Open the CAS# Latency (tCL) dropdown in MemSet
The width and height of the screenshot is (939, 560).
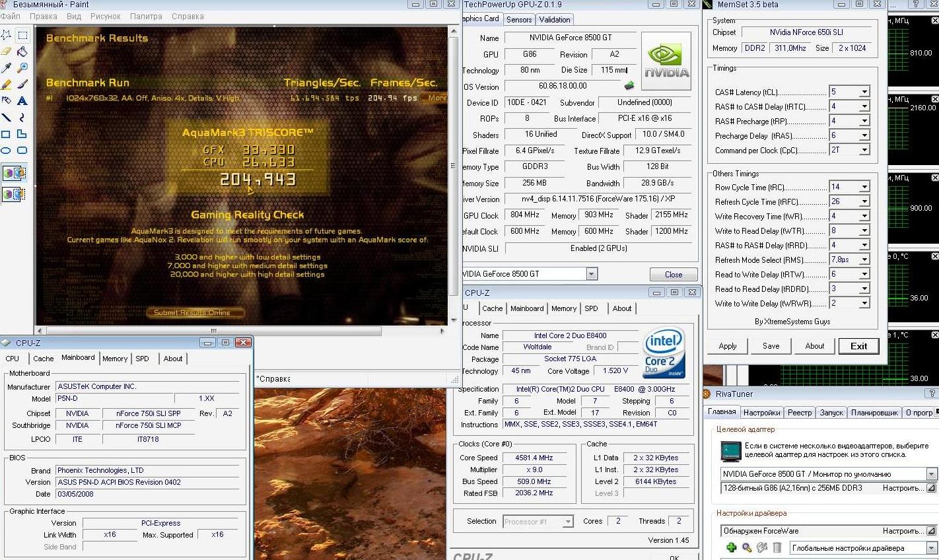(864, 92)
